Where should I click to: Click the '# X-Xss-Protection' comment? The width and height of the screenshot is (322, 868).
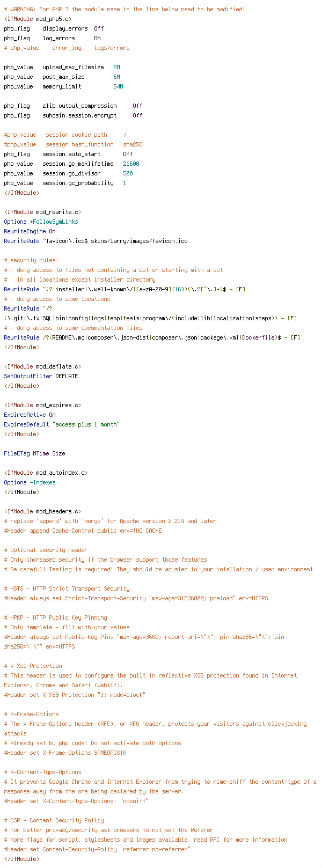click(x=34, y=666)
